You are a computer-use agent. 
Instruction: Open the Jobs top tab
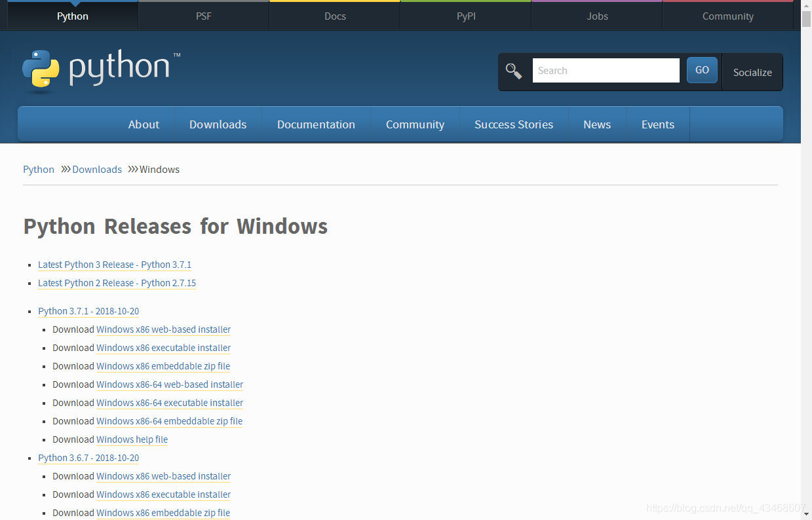tap(597, 16)
